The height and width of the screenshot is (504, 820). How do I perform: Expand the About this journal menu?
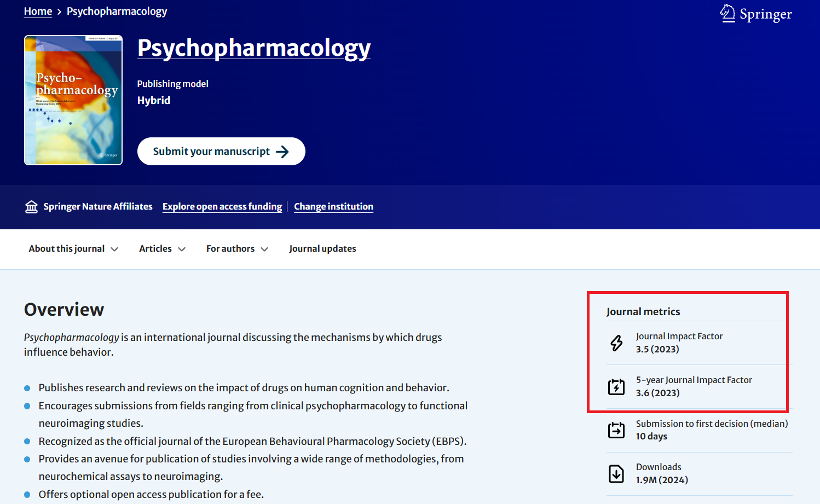point(73,249)
